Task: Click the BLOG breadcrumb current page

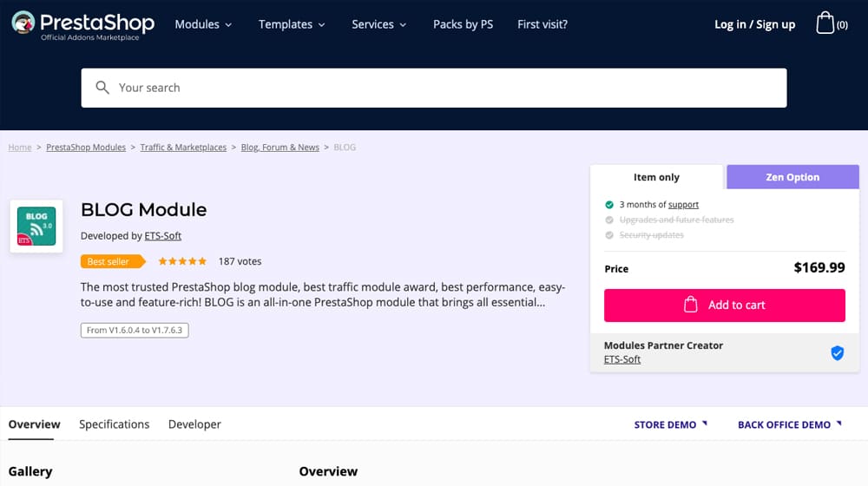Action: (345, 148)
